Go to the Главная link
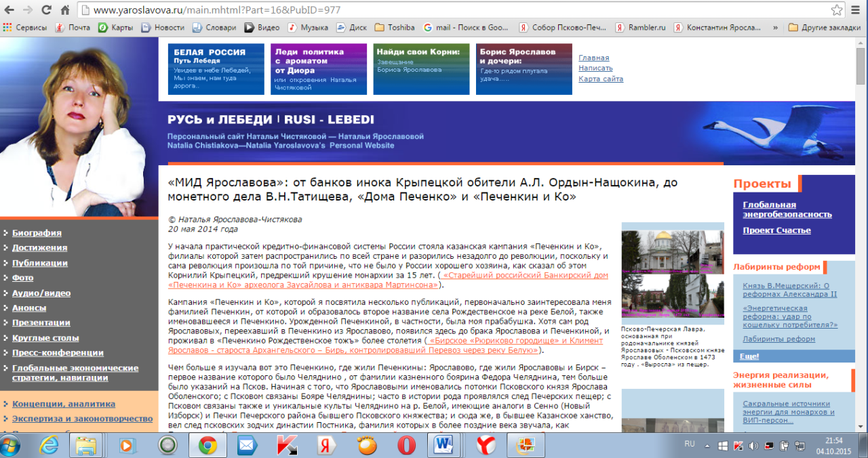This screenshot has height=458, width=868. 594,58
